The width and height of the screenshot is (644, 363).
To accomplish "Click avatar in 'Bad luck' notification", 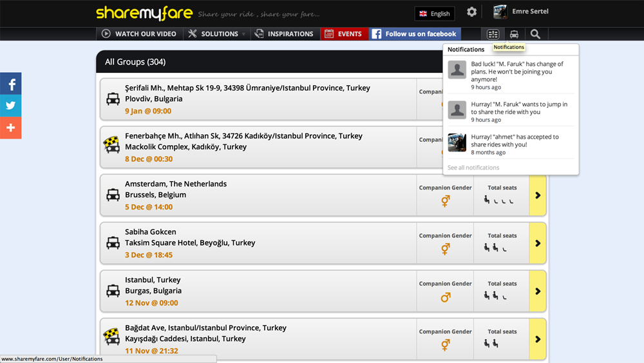I will pos(457,70).
